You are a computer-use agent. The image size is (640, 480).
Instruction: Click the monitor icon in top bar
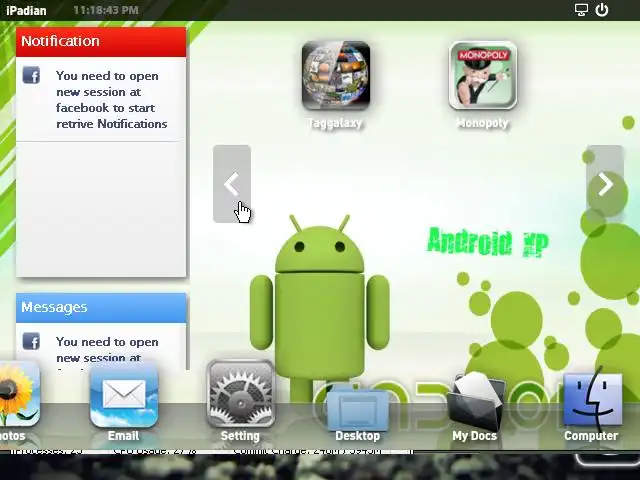[x=581, y=10]
